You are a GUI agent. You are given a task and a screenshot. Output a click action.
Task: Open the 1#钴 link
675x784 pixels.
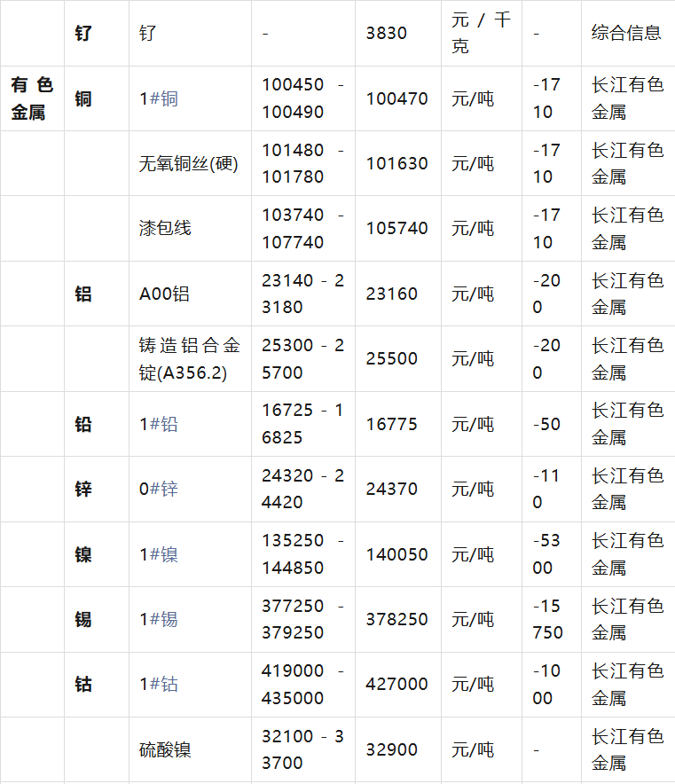tap(159, 684)
